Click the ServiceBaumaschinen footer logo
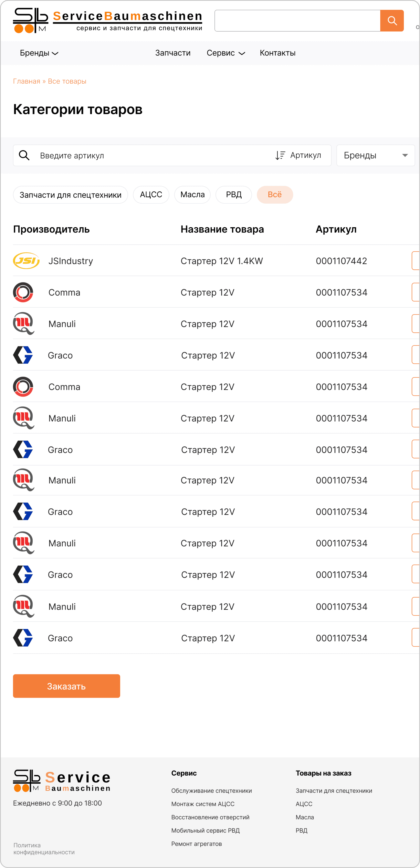The width and height of the screenshot is (420, 868). 62,780
